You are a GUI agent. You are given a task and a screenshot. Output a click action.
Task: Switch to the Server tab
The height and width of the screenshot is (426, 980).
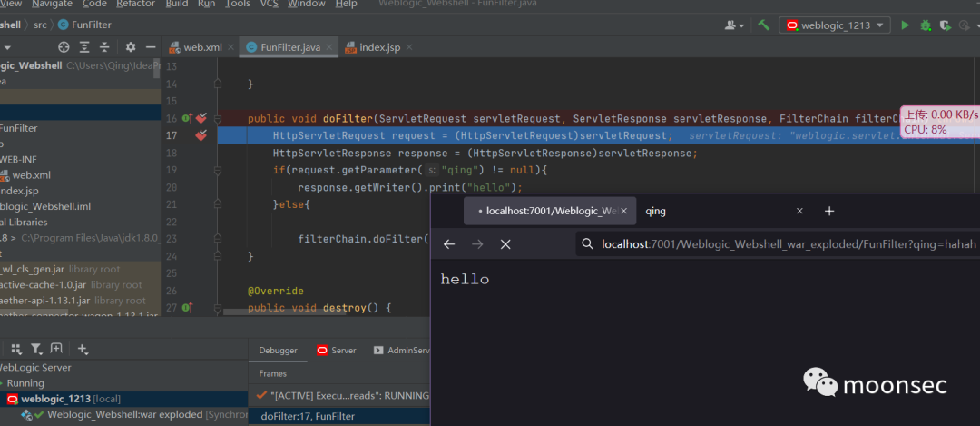337,351
